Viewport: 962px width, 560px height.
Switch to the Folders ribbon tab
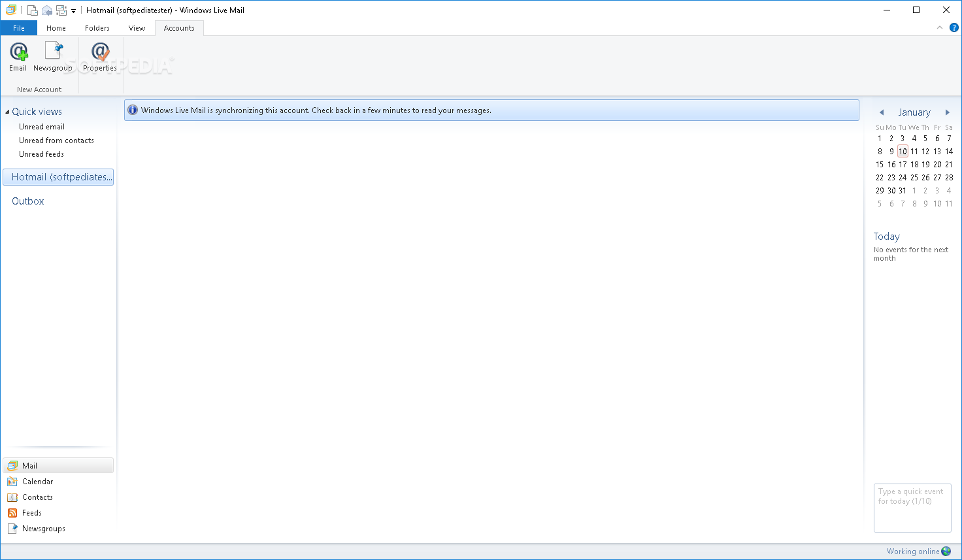tap(97, 28)
